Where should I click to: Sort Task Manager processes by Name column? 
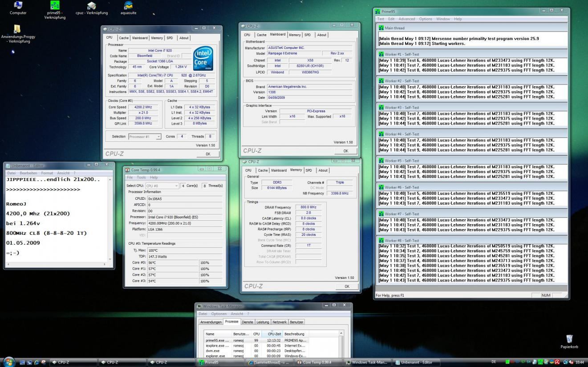(218, 334)
